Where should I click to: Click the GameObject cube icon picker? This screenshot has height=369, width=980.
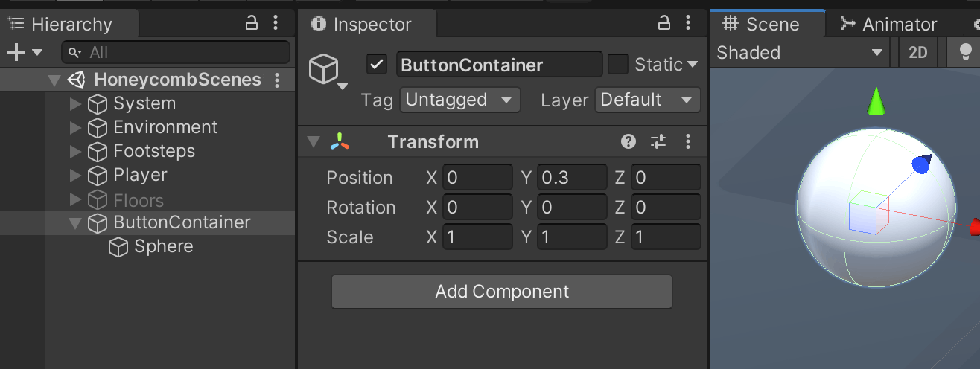[328, 71]
